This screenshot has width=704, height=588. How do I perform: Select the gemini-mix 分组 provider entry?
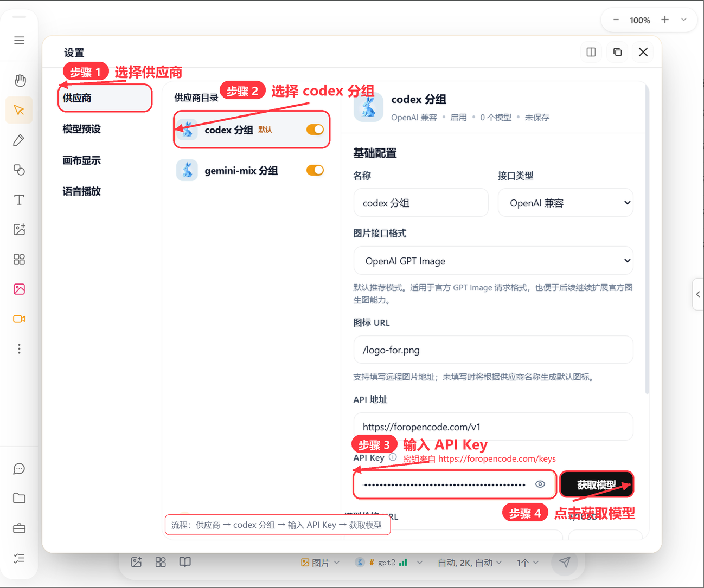pyautogui.click(x=252, y=170)
